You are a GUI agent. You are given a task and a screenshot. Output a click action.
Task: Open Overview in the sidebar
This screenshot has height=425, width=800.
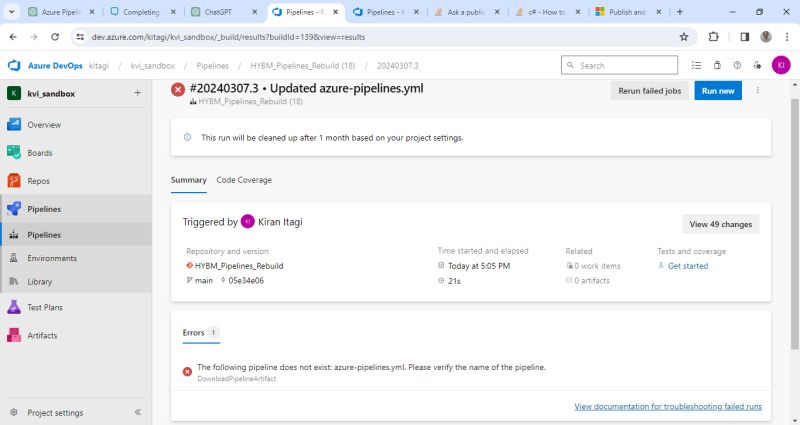pos(44,124)
